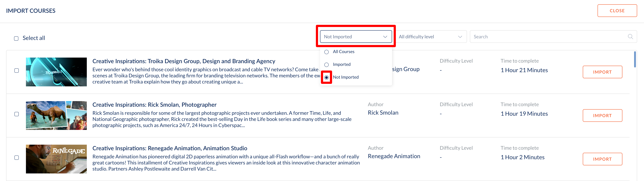Check the Rick Smolan course checkbox
This screenshot has height=181, width=644.
(17, 114)
